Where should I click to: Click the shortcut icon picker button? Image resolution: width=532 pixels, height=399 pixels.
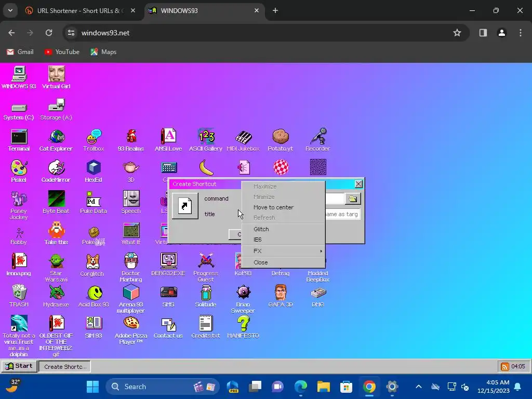click(x=185, y=206)
